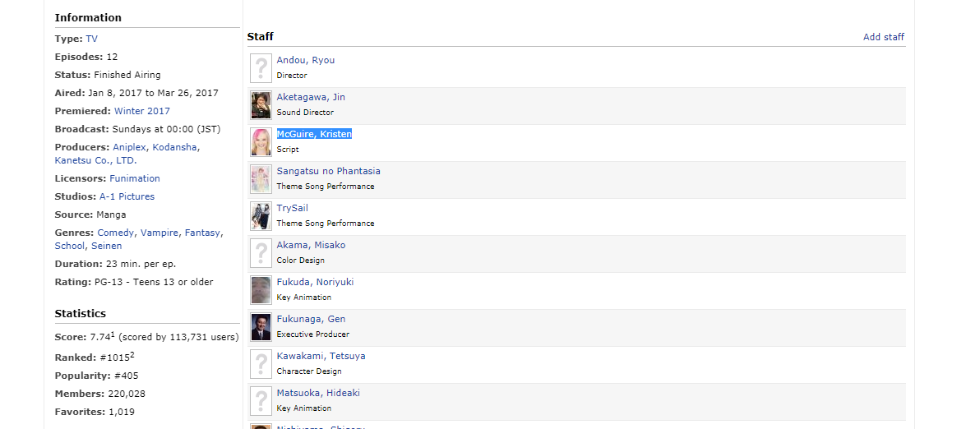Viewport: 980px width, 429px height.
Task: Click the Broadcast Sundays time text
Action: [166, 129]
